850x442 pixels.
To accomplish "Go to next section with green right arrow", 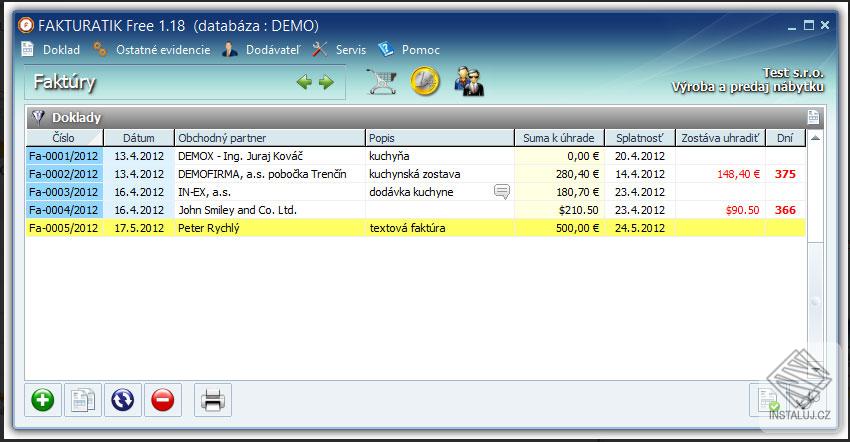I will click(x=326, y=82).
